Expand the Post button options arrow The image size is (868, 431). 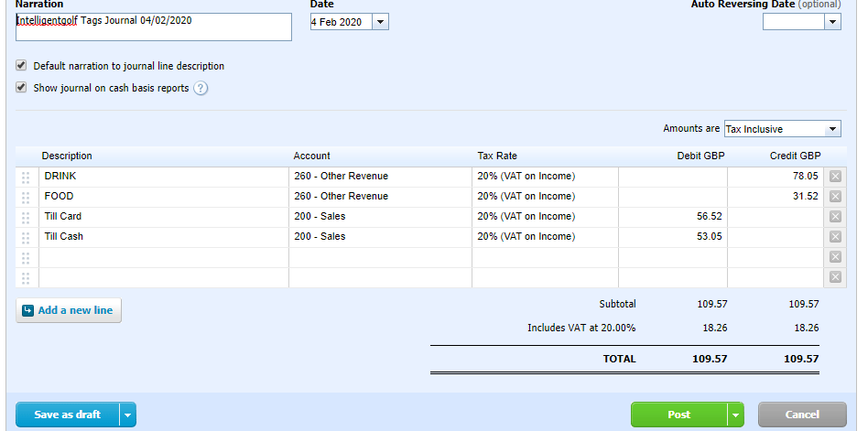tap(735, 415)
